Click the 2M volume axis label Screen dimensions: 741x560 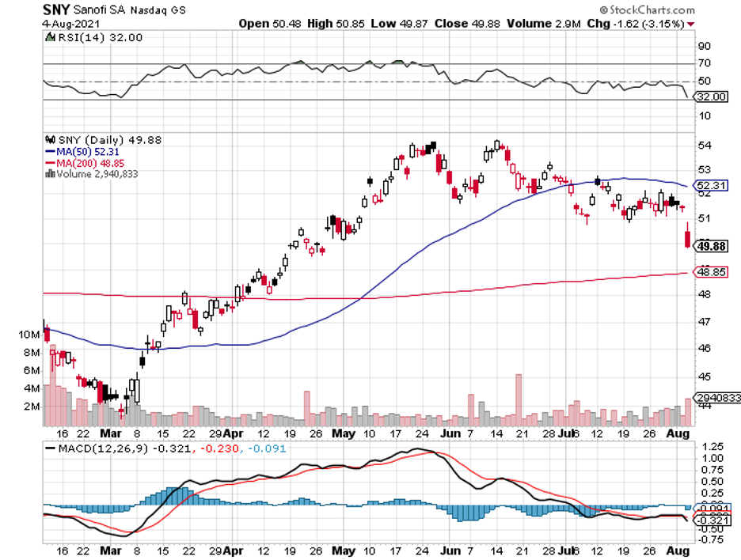point(32,407)
